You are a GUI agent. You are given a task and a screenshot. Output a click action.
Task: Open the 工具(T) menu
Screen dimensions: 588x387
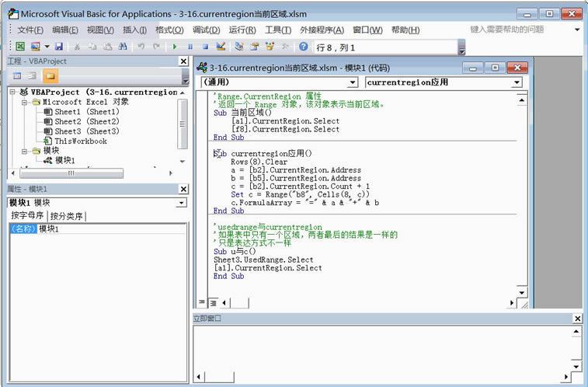(278, 30)
